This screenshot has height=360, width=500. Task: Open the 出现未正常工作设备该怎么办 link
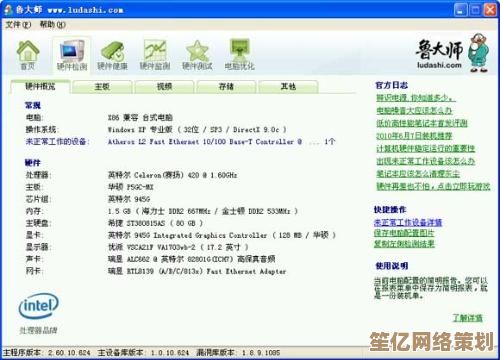click(425, 161)
